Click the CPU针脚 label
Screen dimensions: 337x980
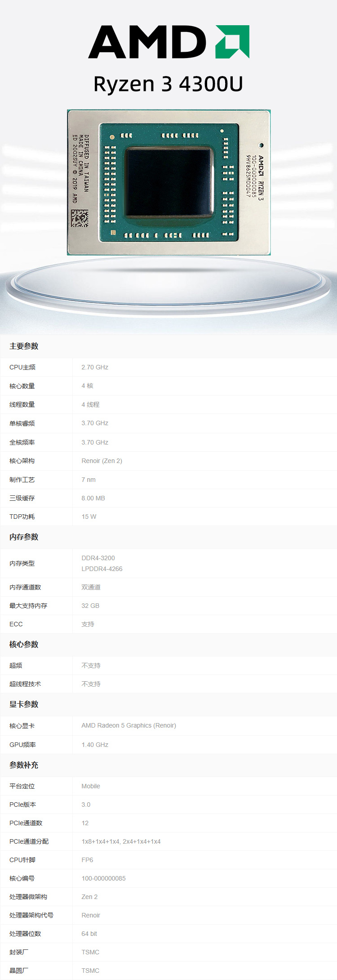tap(22, 860)
